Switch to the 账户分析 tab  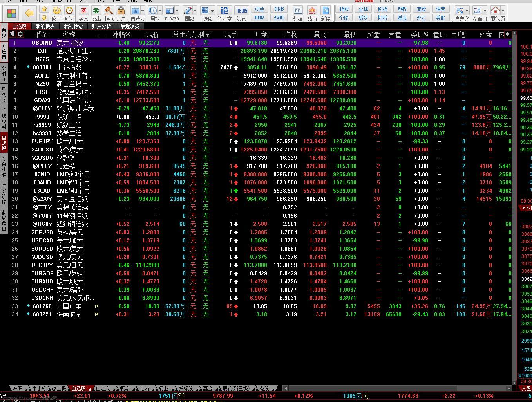pyautogui.click(x=101, y=26)
